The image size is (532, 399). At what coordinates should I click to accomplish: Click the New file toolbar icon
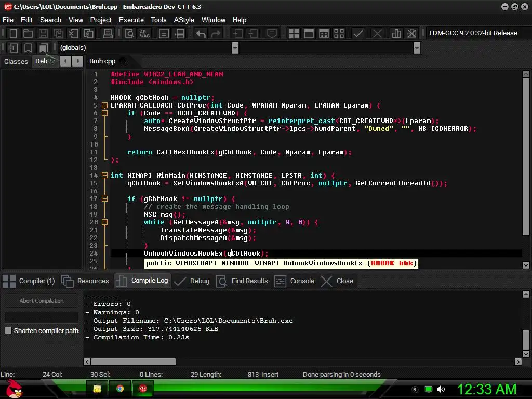click(x=13, y=34)
